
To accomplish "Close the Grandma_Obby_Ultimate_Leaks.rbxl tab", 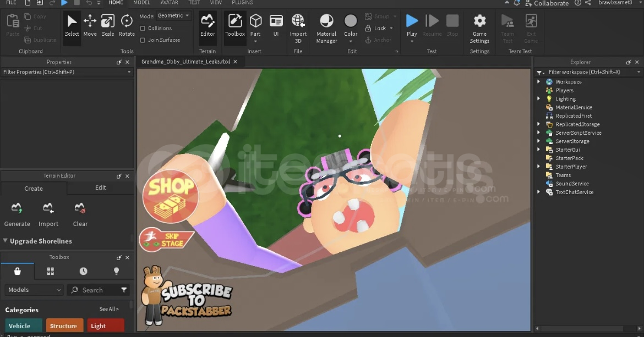I will (236, 62).
